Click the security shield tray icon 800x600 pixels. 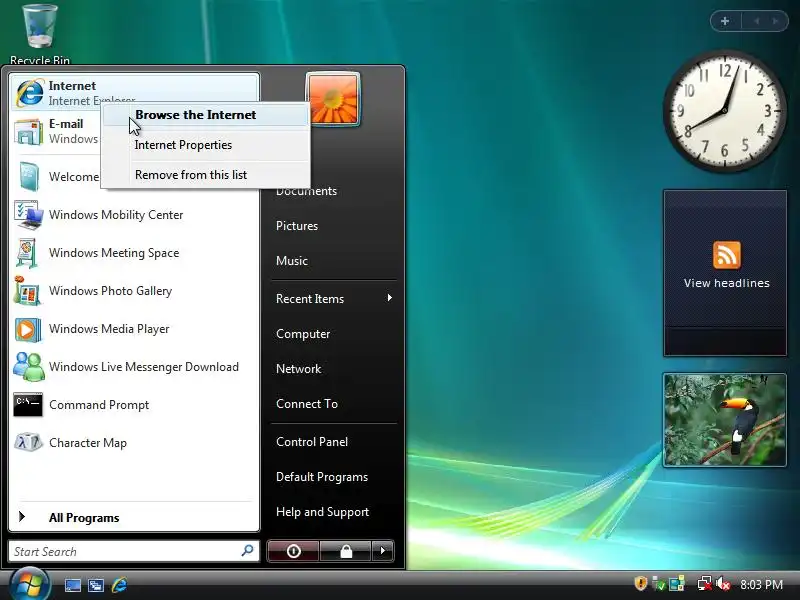point(640,583)
